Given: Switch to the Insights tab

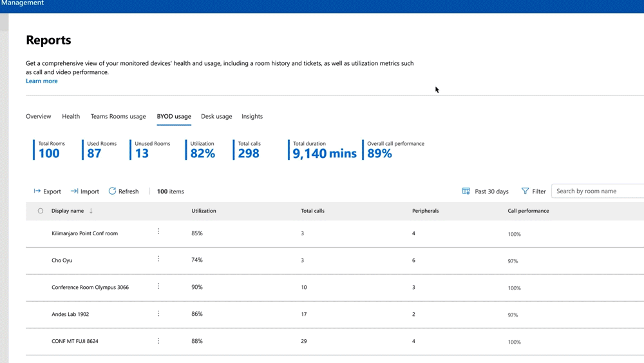Looking at the screenshot, I should [252, 117].
